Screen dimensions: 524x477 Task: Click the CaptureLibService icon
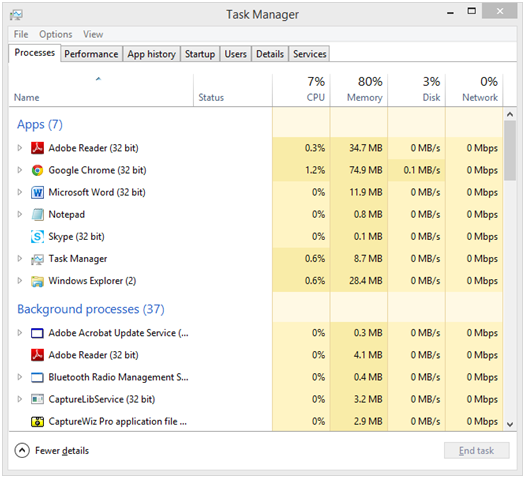(37, 399)
